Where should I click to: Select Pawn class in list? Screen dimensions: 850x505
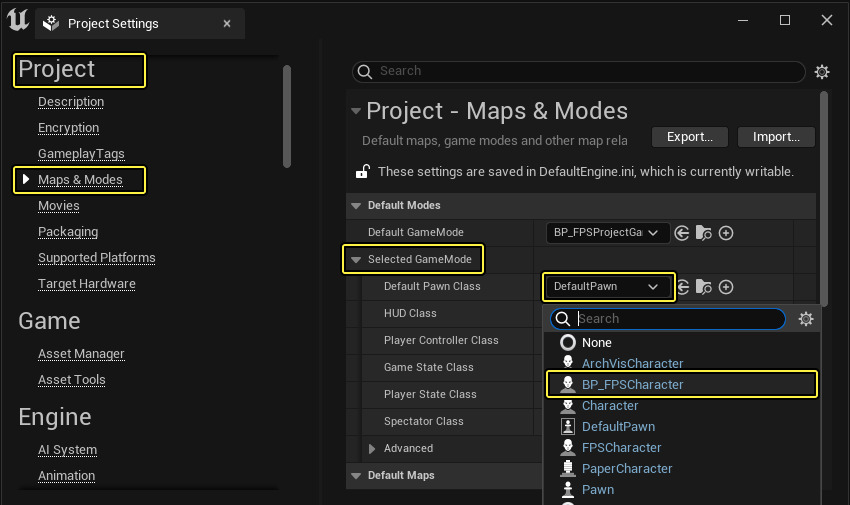681,489
